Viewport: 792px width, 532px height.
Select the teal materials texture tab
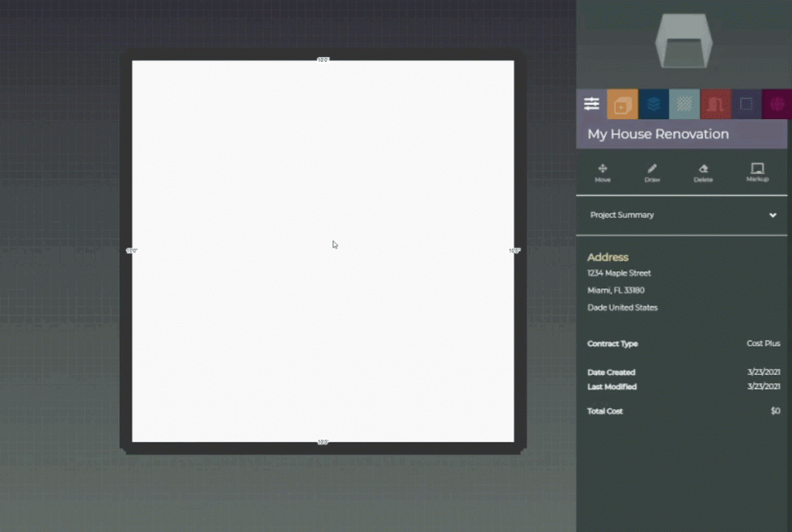pyautogui.click(x=684, y=104)
